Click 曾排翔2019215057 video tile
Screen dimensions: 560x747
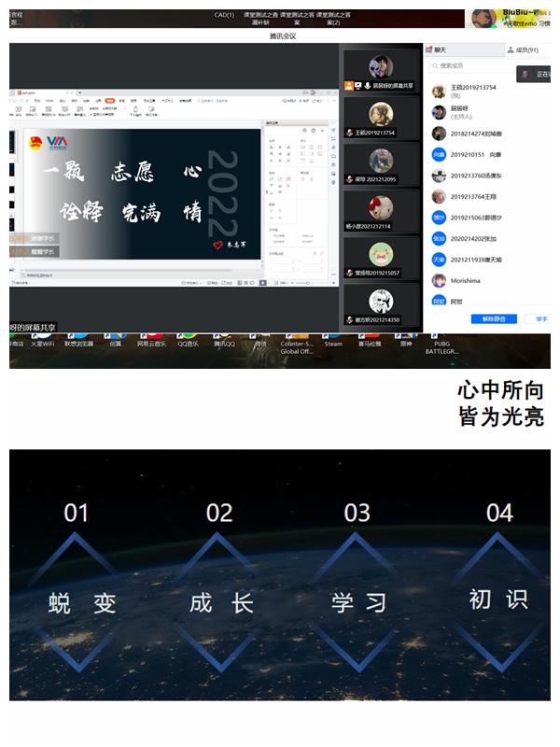(x=381, y=257)
